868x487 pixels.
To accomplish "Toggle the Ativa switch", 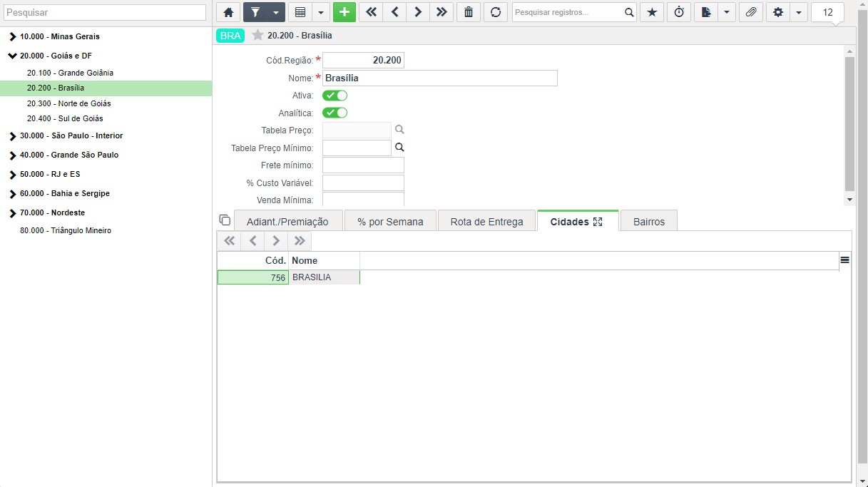I will coord(335,96).
